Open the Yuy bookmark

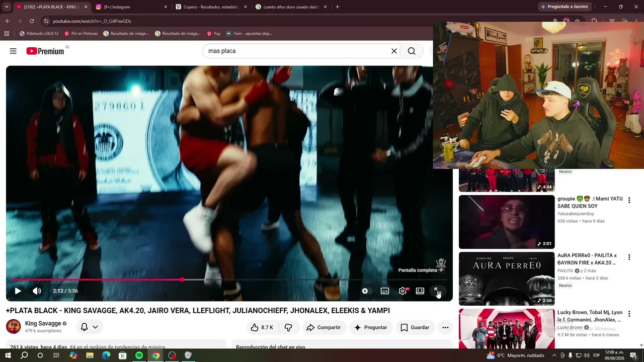click(214, 34)
